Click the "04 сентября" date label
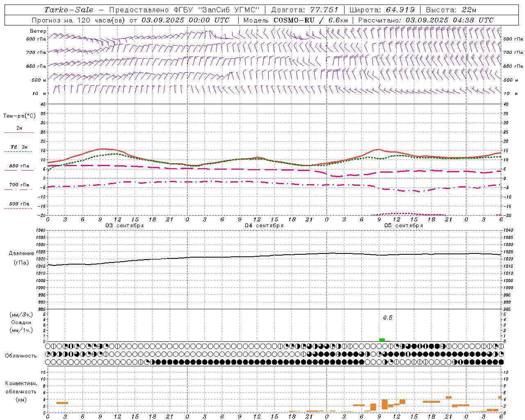Image resolution: width=525 pixels, height=420 pixels. tap(264, 226)
